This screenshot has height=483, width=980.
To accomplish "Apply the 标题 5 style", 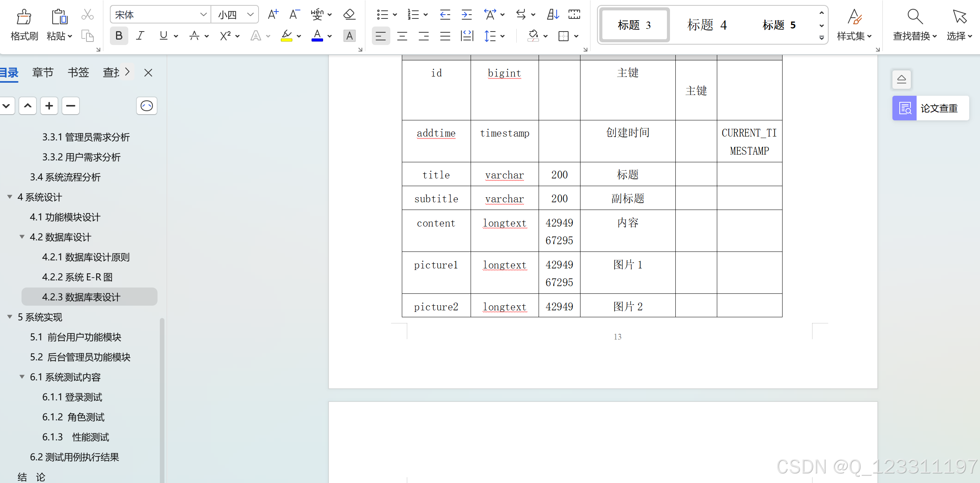I will coord(779,25).
